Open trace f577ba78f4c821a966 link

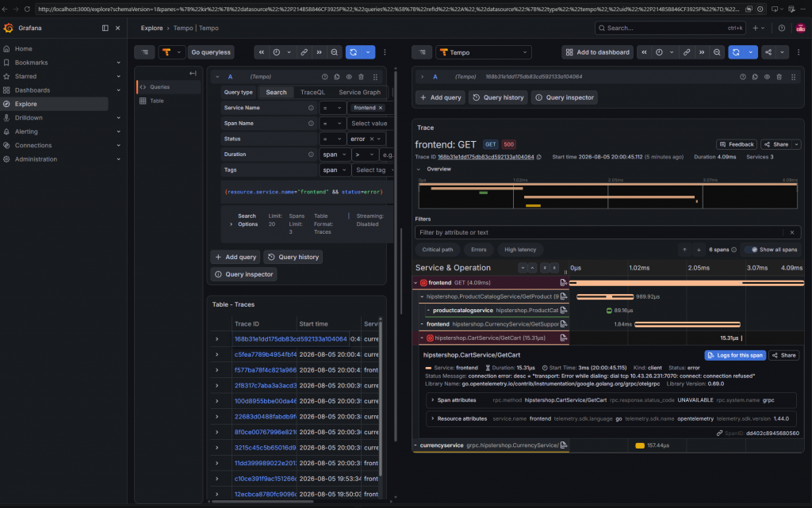pos(265,370)
